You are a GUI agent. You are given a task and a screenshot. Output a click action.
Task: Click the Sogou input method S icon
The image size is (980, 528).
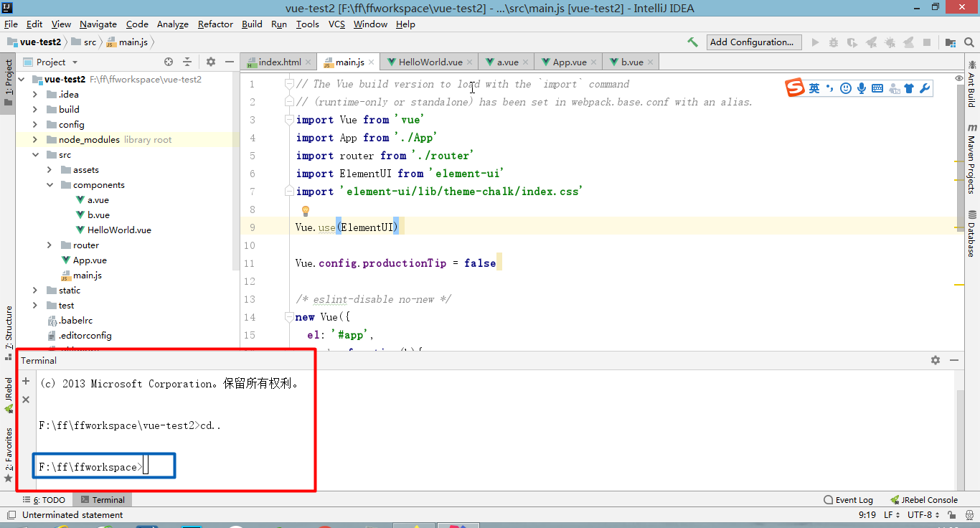[795, 88]
